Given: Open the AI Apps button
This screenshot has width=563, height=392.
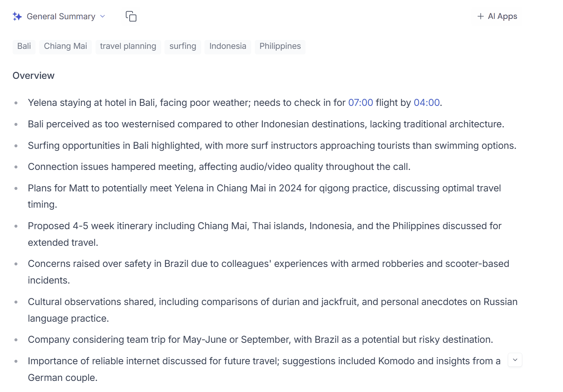Looking at the screenshot, I should (x=497, y=16).
